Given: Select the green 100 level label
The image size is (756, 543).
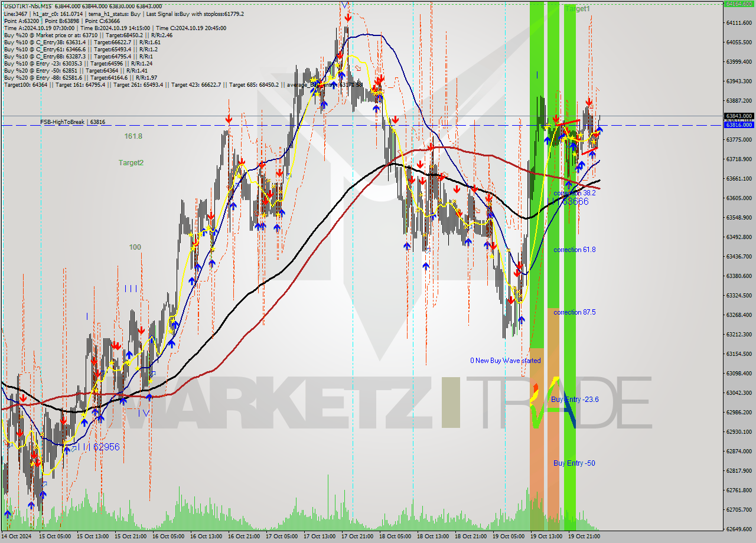Looking at the screenshot, I should [x=135, y=247].
